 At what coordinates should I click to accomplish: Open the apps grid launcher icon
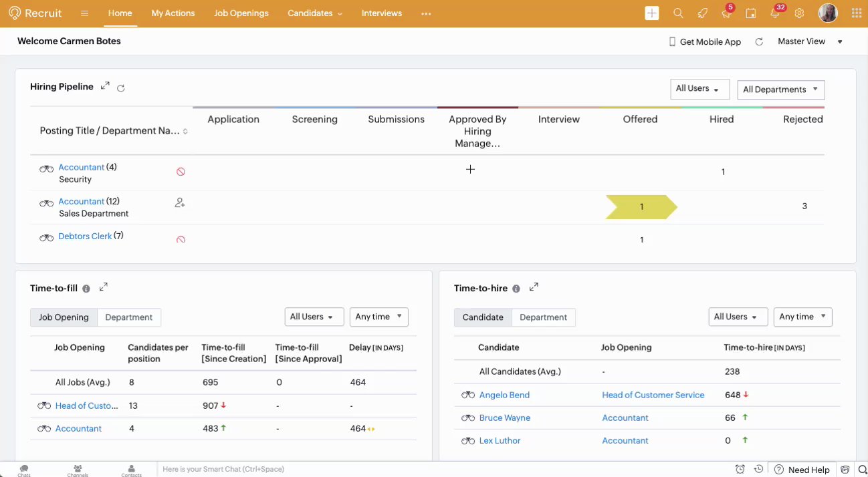pyautogui.click(x=856, y=13)
